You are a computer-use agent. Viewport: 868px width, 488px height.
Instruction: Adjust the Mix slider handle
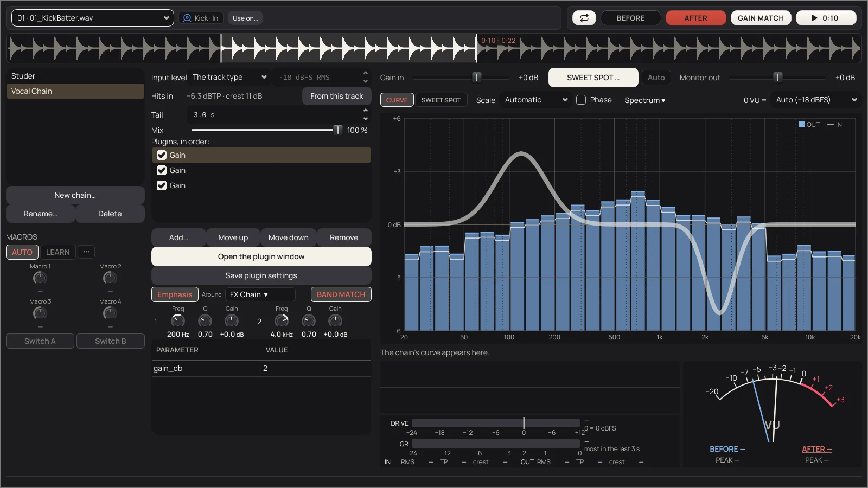click(x=337, y=130)
